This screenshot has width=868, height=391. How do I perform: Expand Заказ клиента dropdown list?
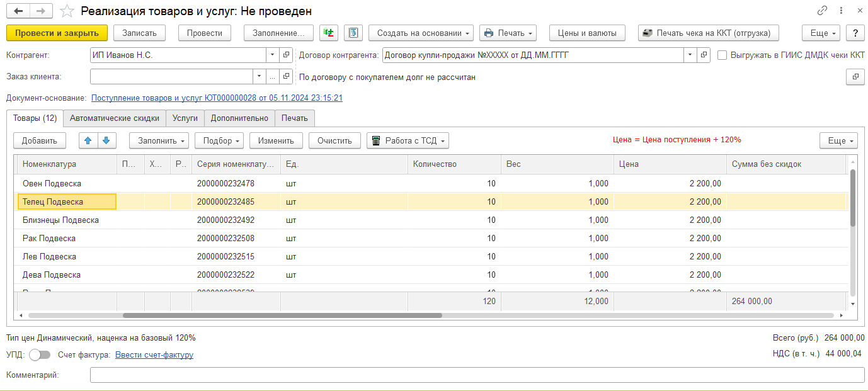(x=260, y=77)
